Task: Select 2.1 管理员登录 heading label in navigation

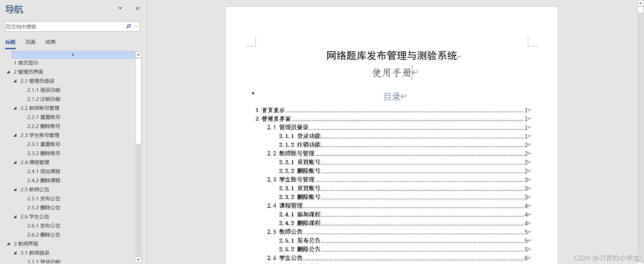Action: pyautogui.click(x=37, y=81)
